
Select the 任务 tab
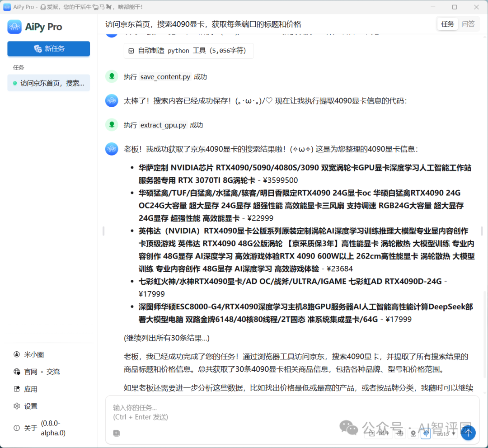pos(447,24)
